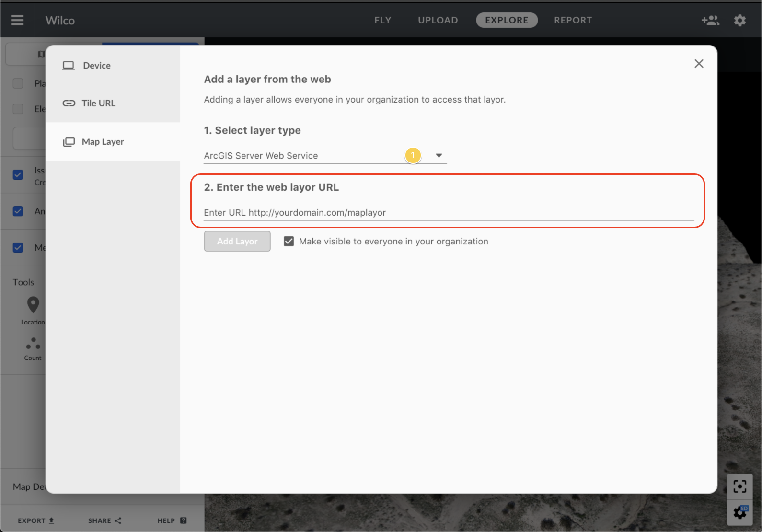Click the center-on-map target icon
Screen dimensions: 762x532
click(x=740, y=486)
